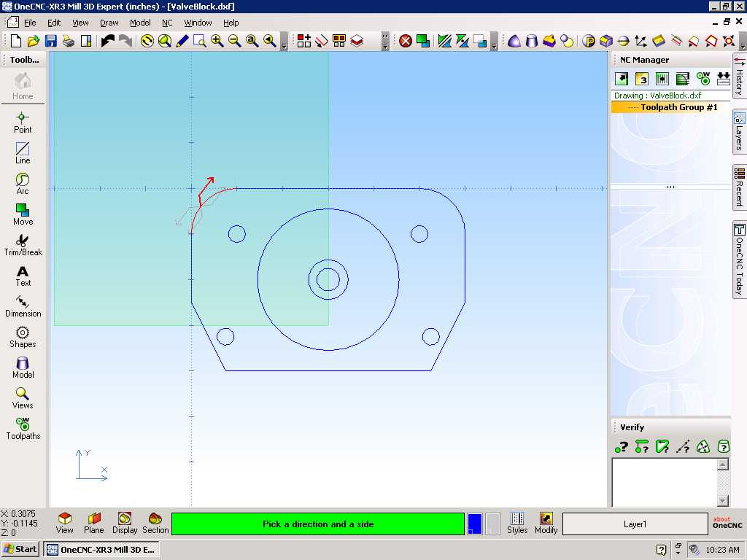747x560 pixels.
Task: Click the question-mark point verify icon
Action: 622,447
